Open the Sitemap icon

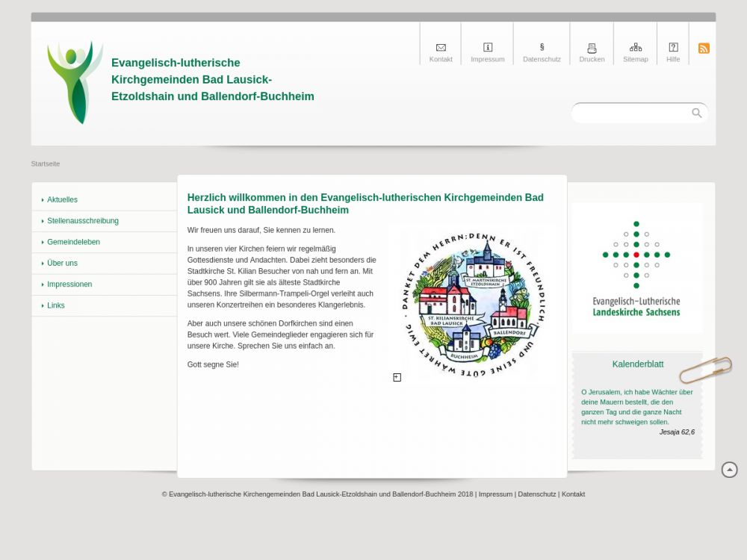[636, 48]
